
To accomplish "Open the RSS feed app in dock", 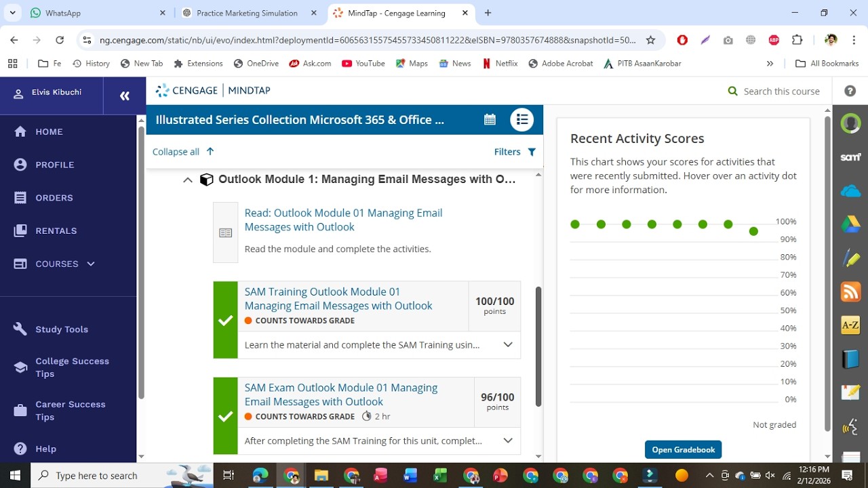I will [850, 292].
